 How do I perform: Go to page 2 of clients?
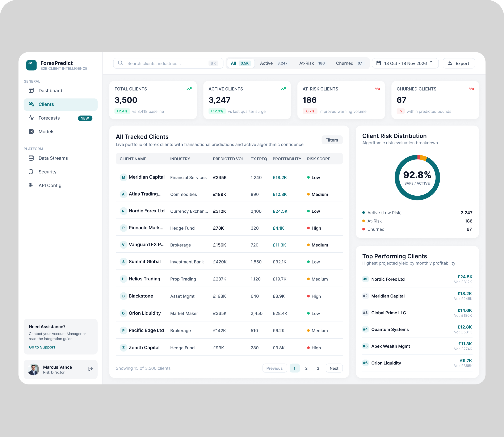tap(306, 368)
